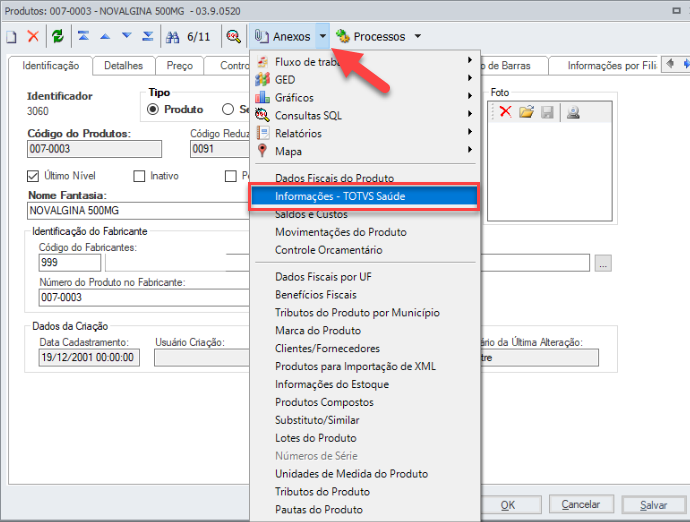This screenshot has width=690, height=522.
Task: Click the Nome Fantasia input field
Action: 138,211
